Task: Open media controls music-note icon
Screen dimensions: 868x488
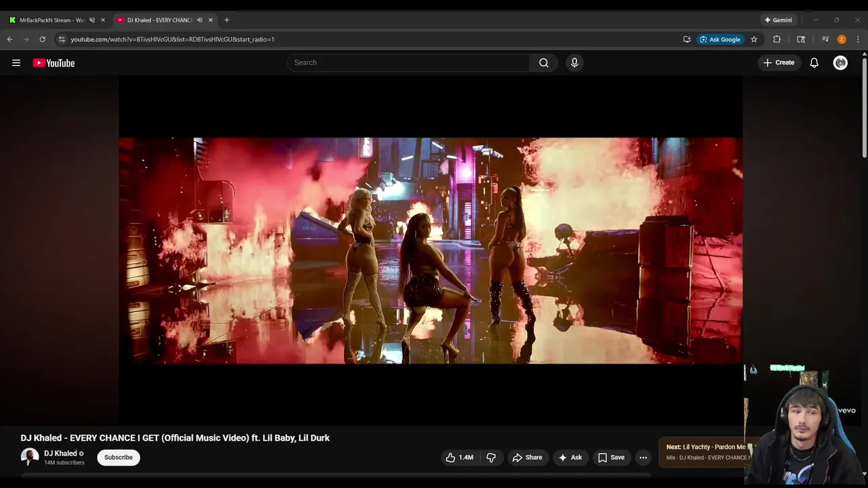Action: click(825, 39)
